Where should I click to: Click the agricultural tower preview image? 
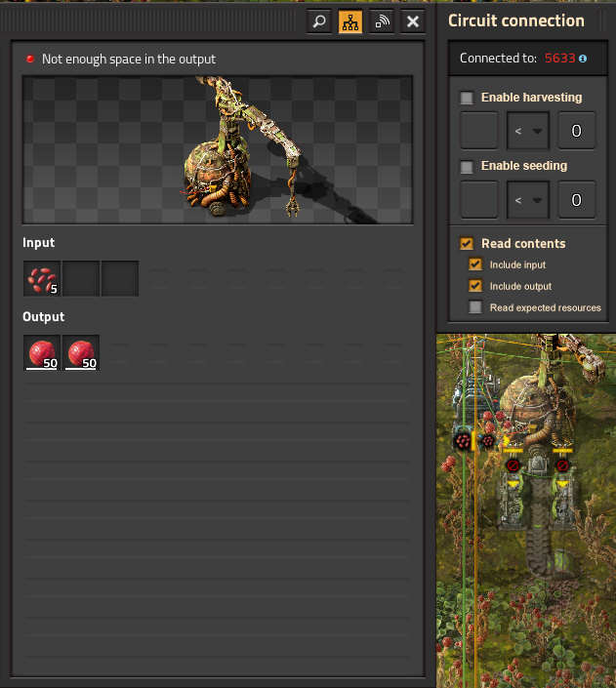coord(218,150)
